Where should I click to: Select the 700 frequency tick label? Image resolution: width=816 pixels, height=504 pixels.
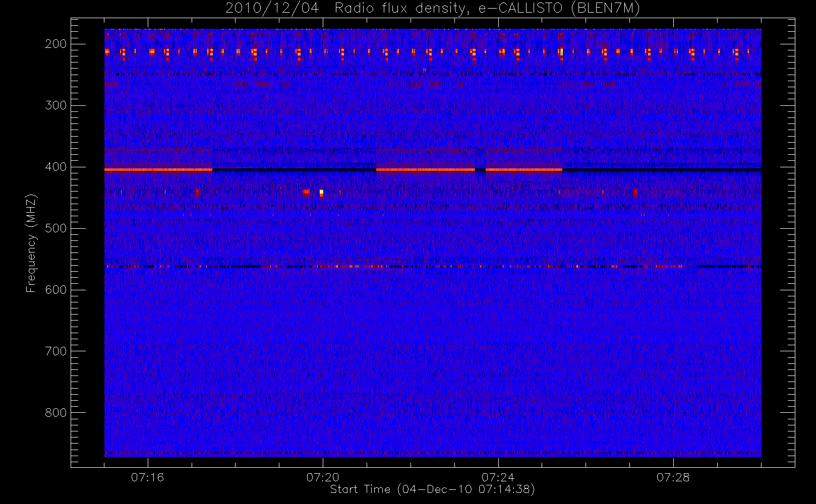click(56, 351)
